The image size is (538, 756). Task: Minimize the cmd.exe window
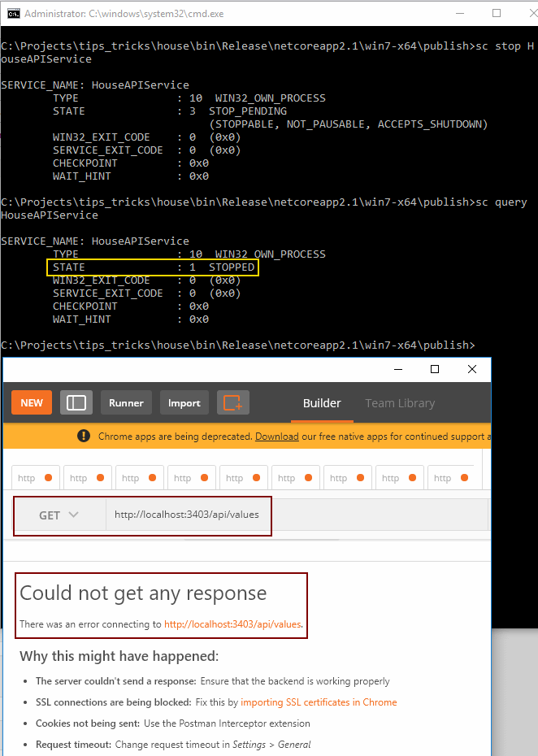click(460, 14)
